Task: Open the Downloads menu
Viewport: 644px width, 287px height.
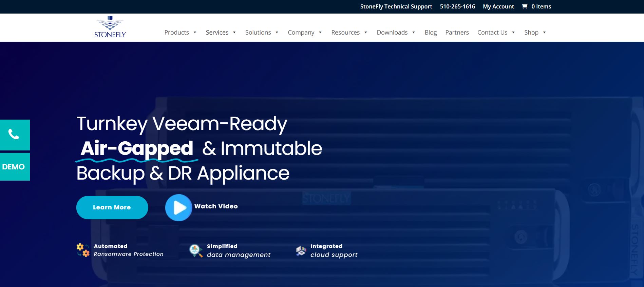Action: coord(392,33)
